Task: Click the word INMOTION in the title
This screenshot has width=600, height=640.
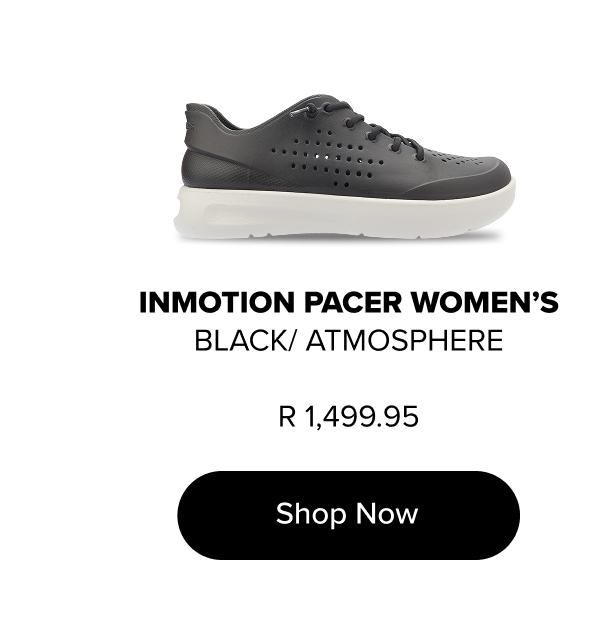Action: point(217,302)
